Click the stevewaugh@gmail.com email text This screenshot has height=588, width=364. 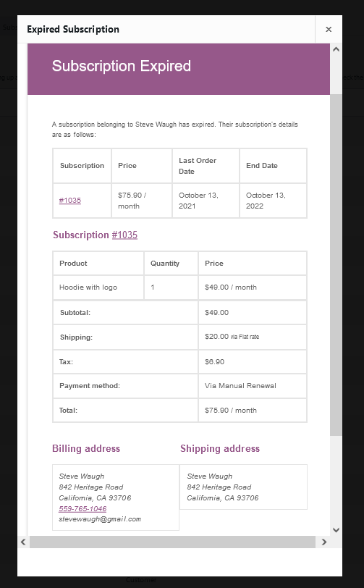coord(100,519)
